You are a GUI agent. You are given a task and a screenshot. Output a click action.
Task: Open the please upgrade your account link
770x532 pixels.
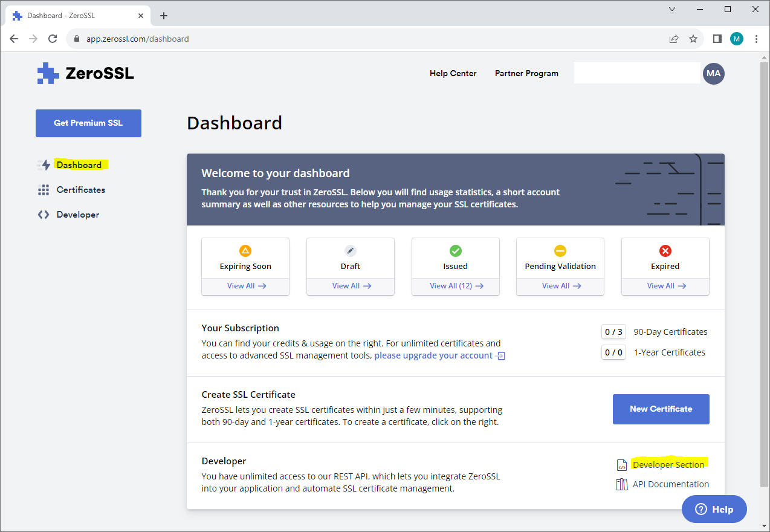[x=433, y=355]
